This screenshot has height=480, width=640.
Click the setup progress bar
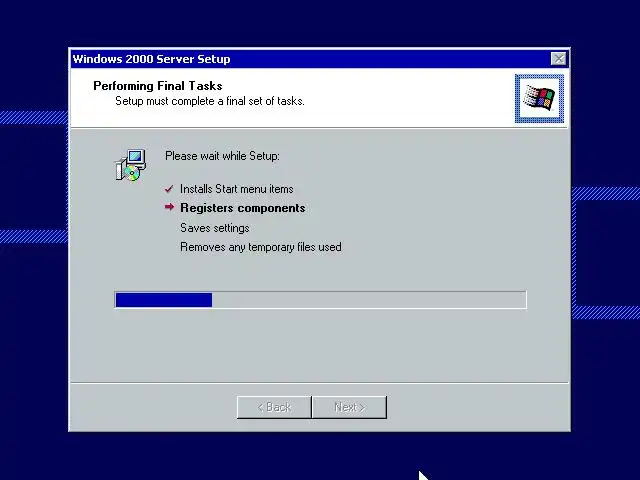click(320, 300)
